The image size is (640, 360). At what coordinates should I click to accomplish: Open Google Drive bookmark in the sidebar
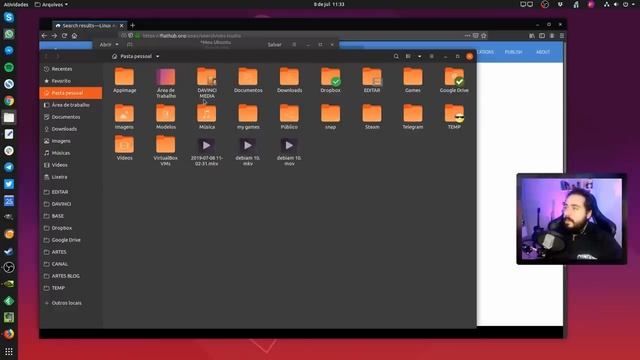tap(71, 240)
